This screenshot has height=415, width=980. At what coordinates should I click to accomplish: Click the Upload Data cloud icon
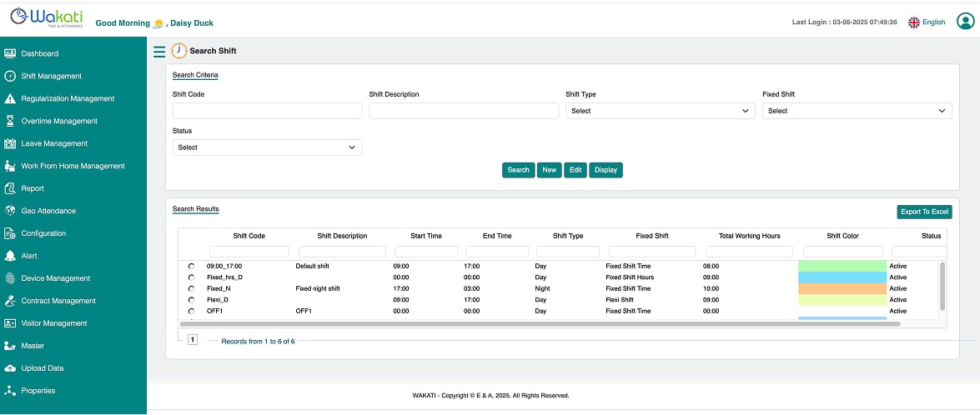(10, 368)
